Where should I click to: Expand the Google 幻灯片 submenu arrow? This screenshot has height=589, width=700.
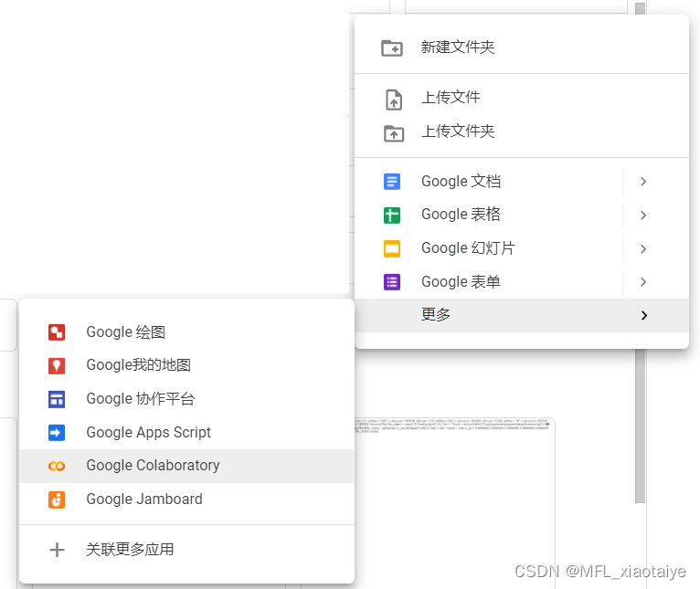[643, 248]
